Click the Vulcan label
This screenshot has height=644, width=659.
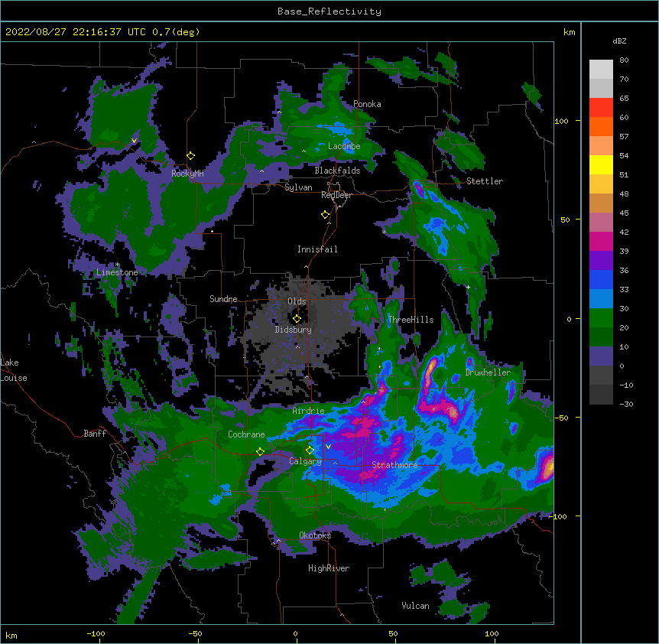tap(415, 606)
